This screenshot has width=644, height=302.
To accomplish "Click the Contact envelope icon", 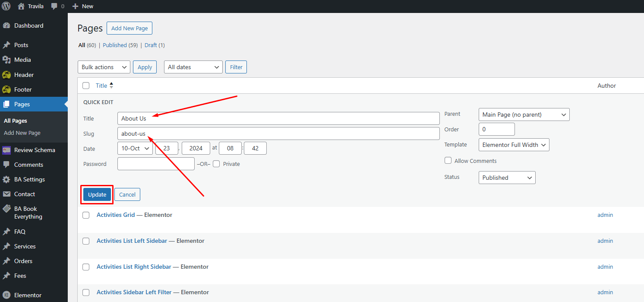I will (6, 194).
